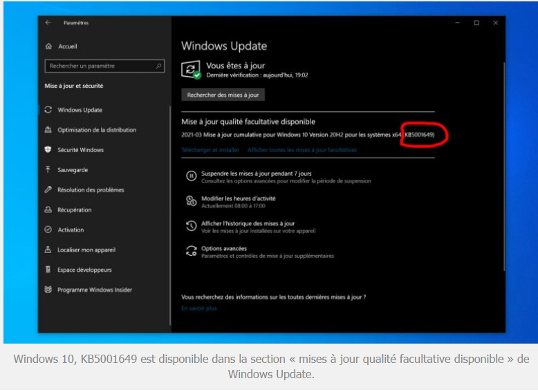Click the Accueil home icon
The height and width of the screenshot is (392, 538).
pyautogui.click(x=48, y=46)
